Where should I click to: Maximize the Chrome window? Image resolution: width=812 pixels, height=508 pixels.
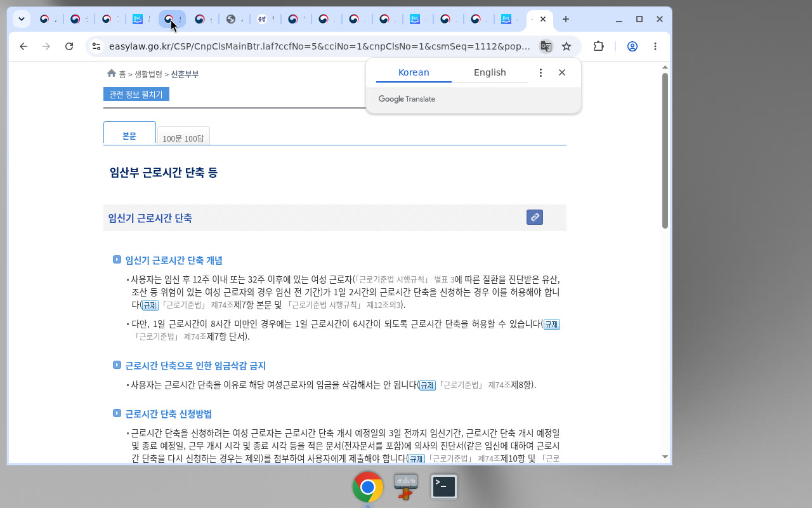click(x=639, y=19)
